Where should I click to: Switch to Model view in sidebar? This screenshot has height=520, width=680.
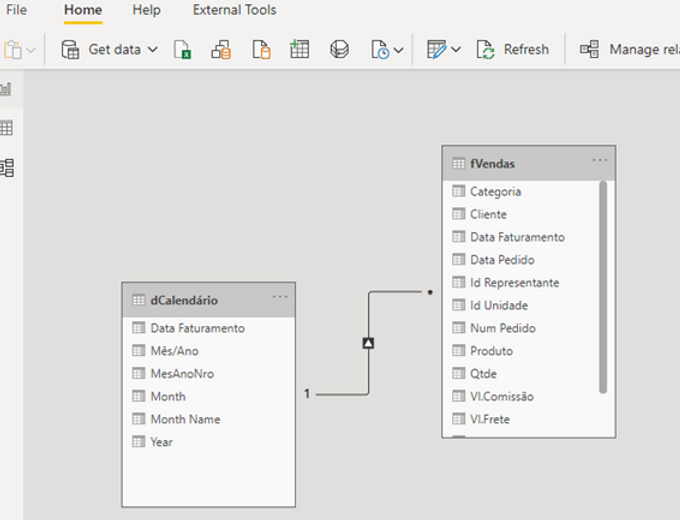click(x=7, y=168)
